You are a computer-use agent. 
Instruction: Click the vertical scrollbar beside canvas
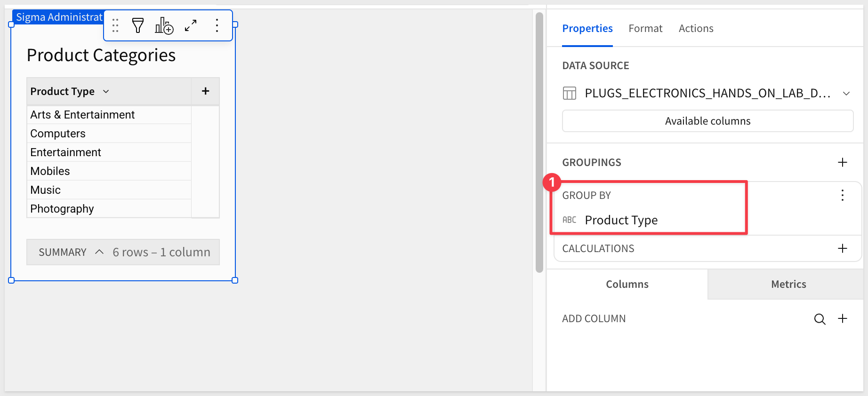[x=539, y=141]
